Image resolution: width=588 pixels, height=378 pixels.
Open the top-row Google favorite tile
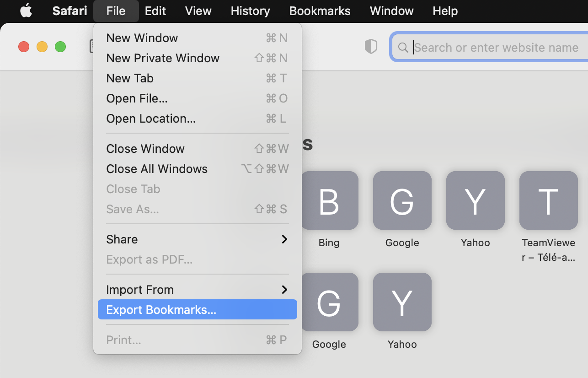tap(402, 200)
